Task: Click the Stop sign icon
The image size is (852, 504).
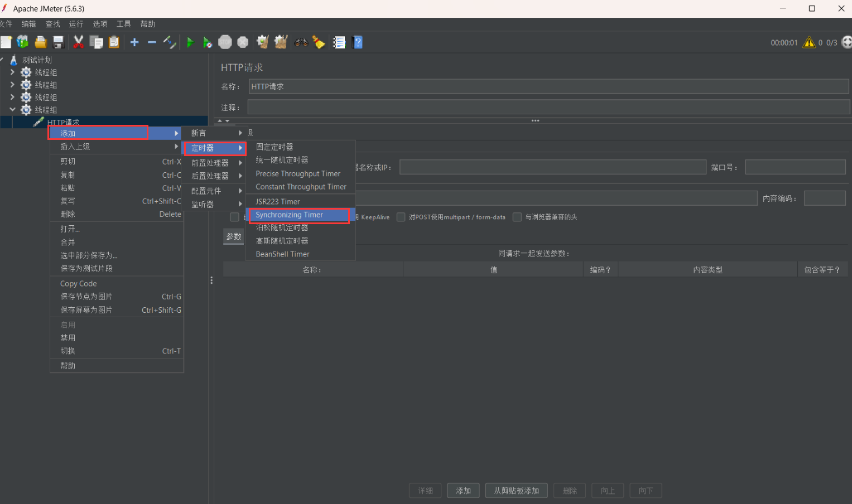Action: (x=225, y=42)
